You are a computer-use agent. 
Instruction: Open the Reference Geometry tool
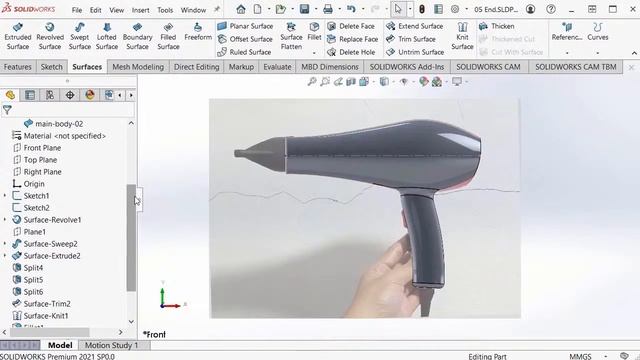pos(567,32)
